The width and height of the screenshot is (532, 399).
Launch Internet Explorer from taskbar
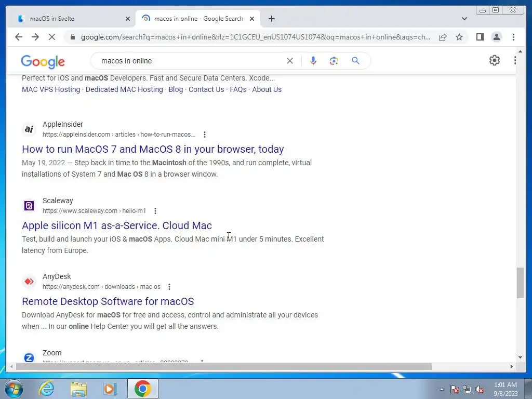[x=46, y=389]
